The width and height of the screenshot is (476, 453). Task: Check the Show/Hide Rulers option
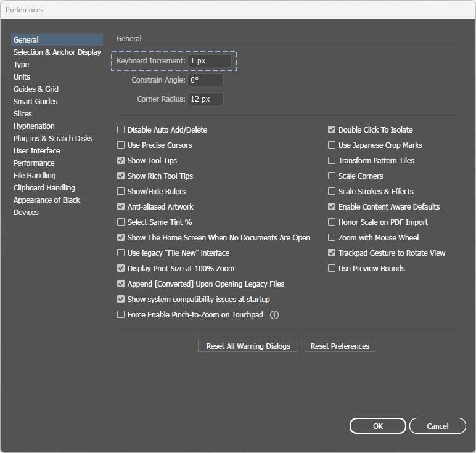[x=121, y=191]
